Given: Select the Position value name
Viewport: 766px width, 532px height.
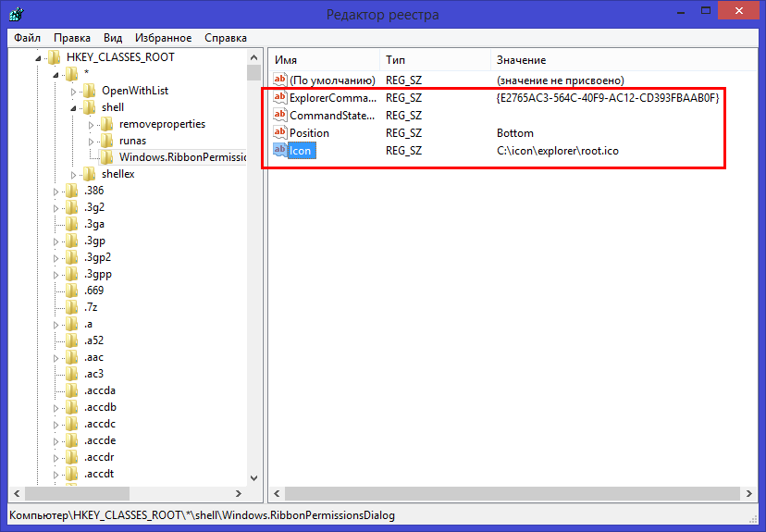Looking at the screenshot, I should pyautogui.click(x=309, y=133).
